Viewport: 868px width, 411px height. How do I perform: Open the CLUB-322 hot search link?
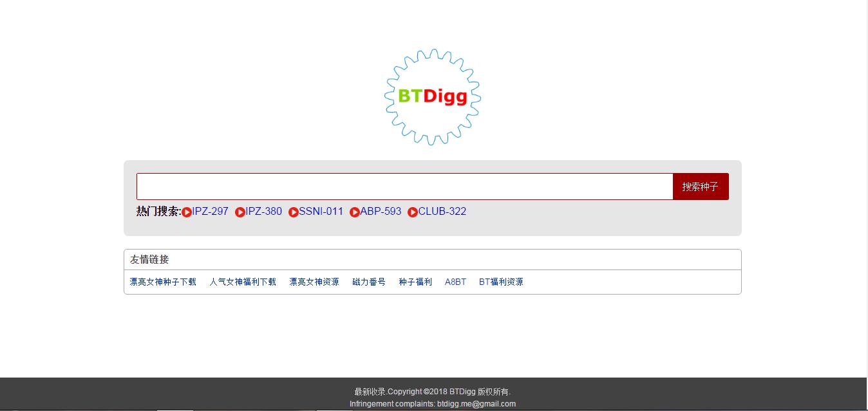pos(442,212)
